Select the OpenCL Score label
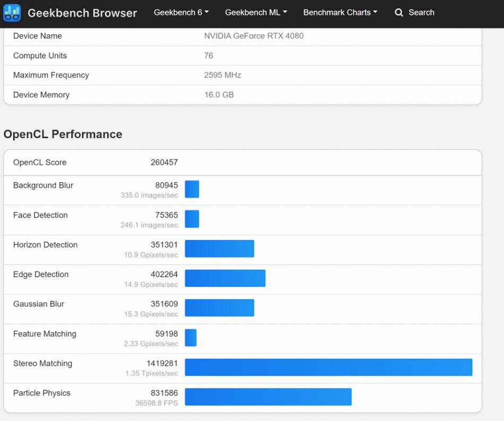 (40, 162)
